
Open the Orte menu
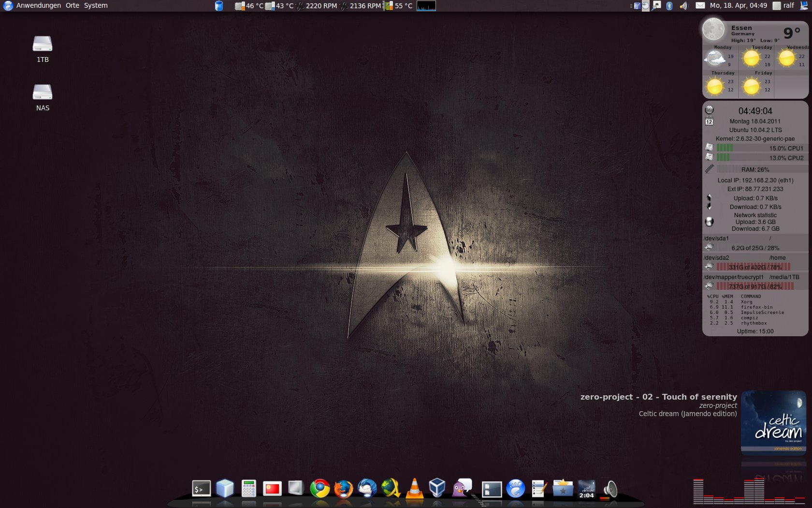coord(72,5)
